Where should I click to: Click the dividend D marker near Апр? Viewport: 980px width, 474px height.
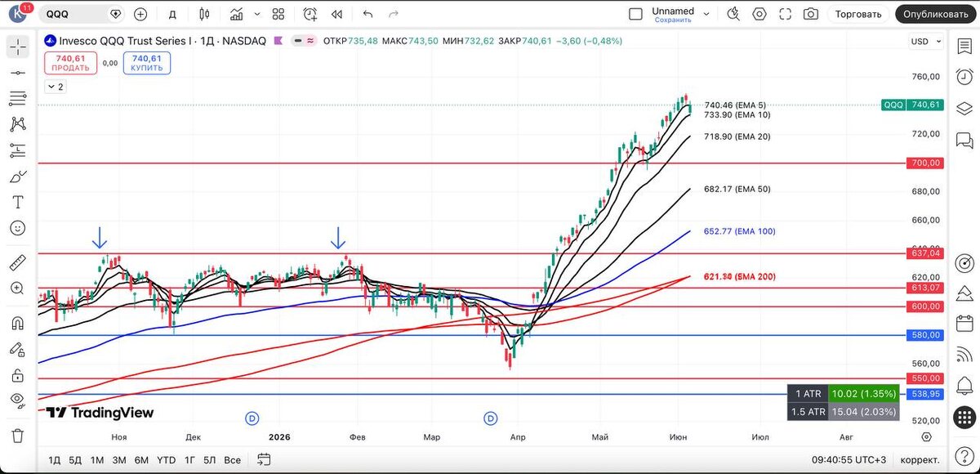pyautogui.click(x=491, y=418)
